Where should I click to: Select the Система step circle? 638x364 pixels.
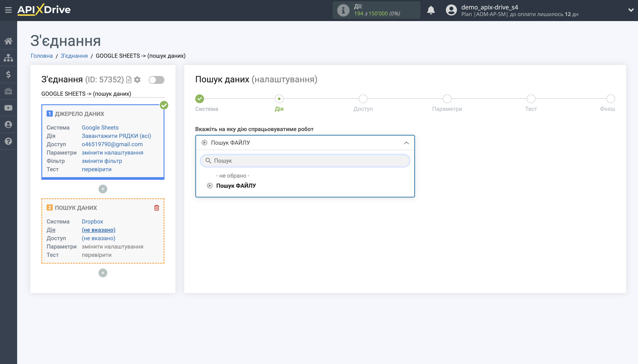tap(199, 99)
